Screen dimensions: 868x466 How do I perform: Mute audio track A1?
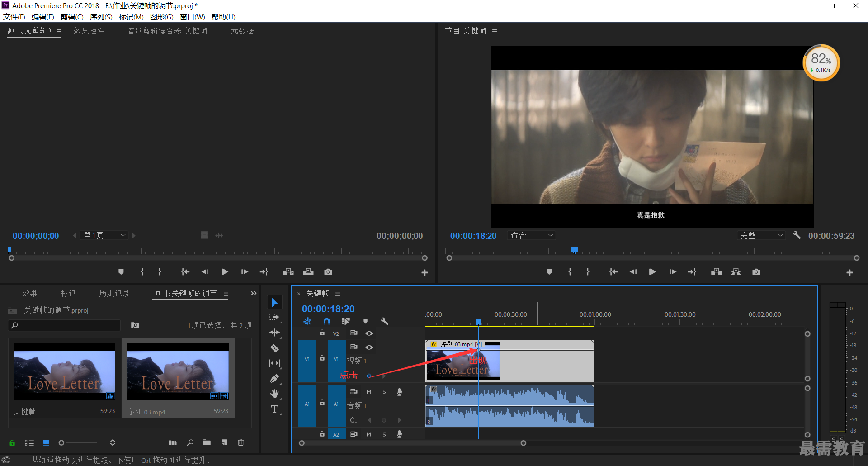tap(369, 392)
